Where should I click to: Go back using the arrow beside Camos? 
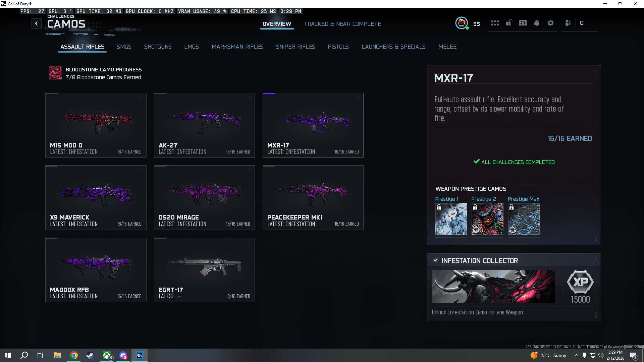[37, 23]
